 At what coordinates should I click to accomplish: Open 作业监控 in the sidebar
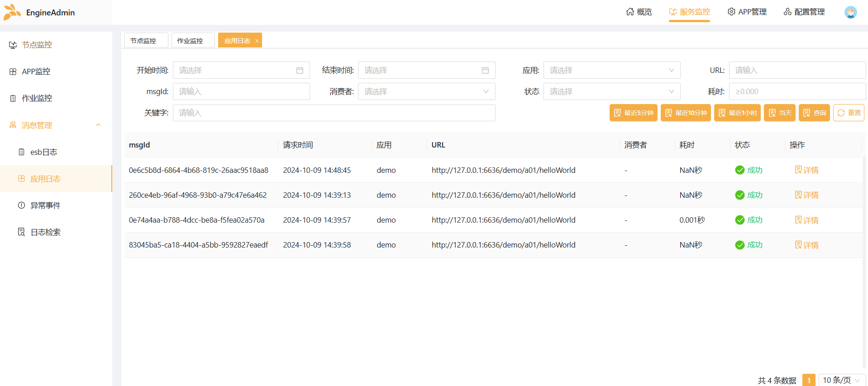click(x=56, y=98)
